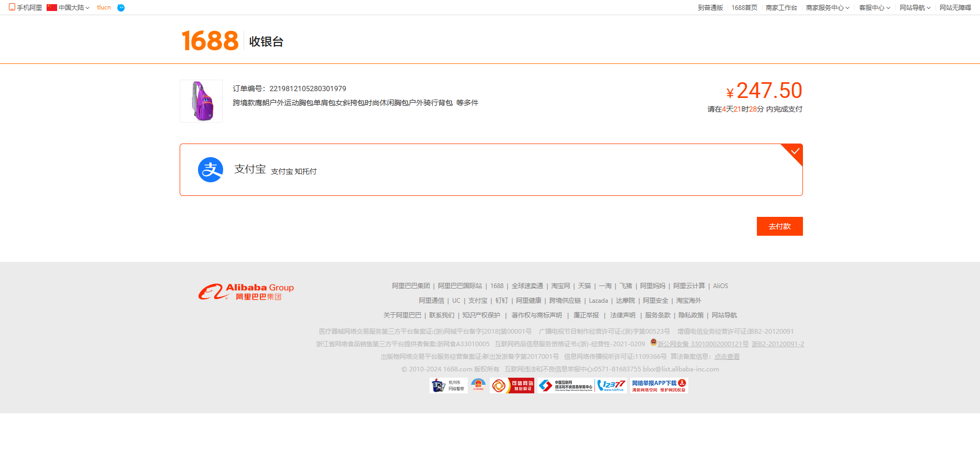Click the 12377 reporting center badge
980x473 pixels.
click(611, 386)
